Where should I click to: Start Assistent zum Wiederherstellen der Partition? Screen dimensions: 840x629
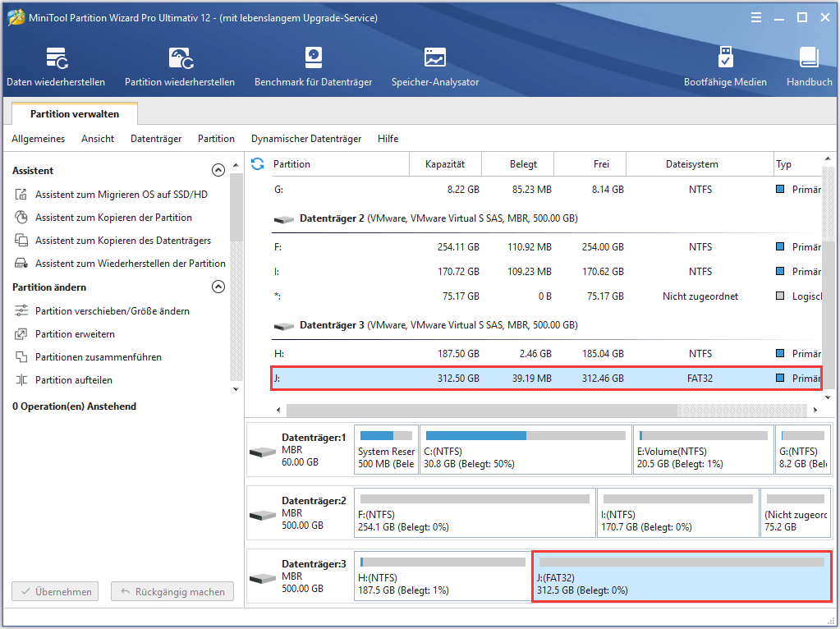tap(131, 264)
